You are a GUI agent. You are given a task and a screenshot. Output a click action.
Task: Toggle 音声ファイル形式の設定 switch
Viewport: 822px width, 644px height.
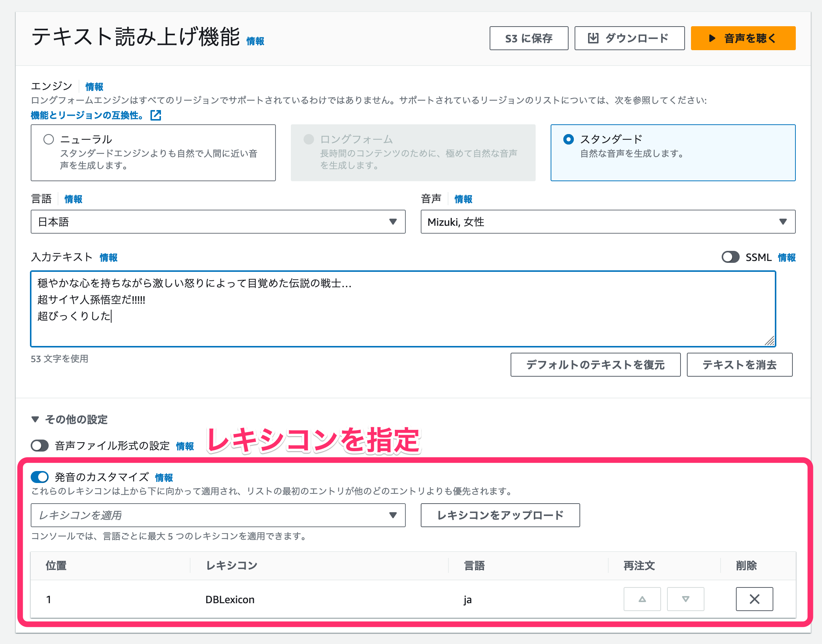(40, 446)
